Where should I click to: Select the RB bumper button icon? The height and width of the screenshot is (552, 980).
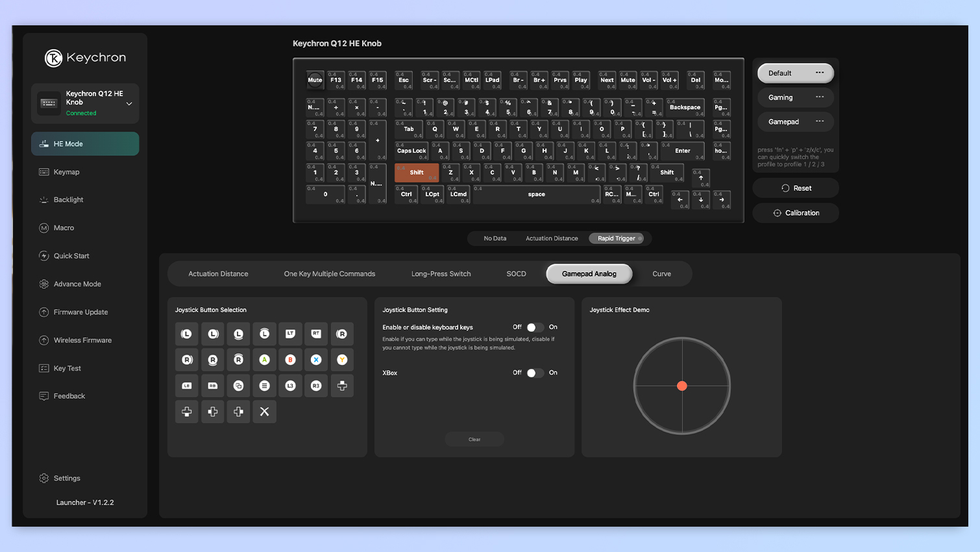coord(212,385)
